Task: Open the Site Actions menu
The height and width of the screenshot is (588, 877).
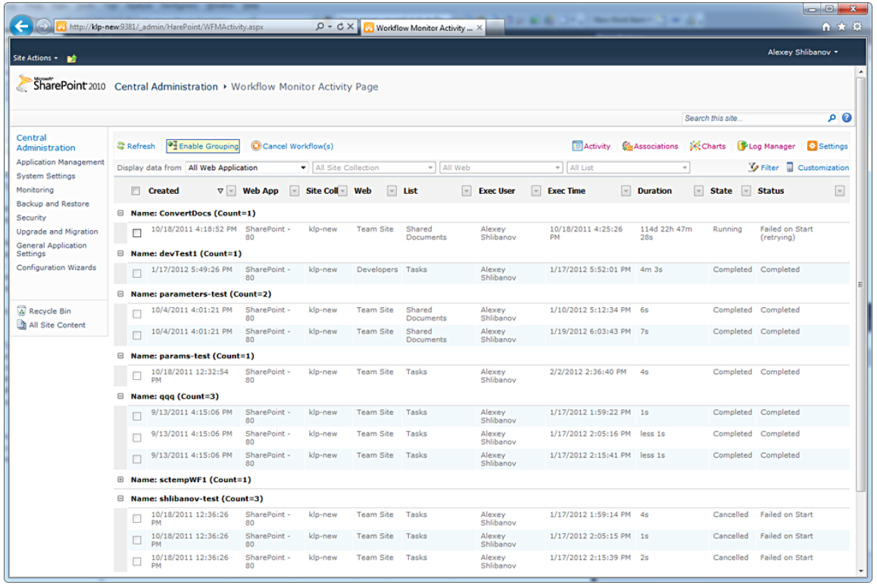Action: point(35,58)
